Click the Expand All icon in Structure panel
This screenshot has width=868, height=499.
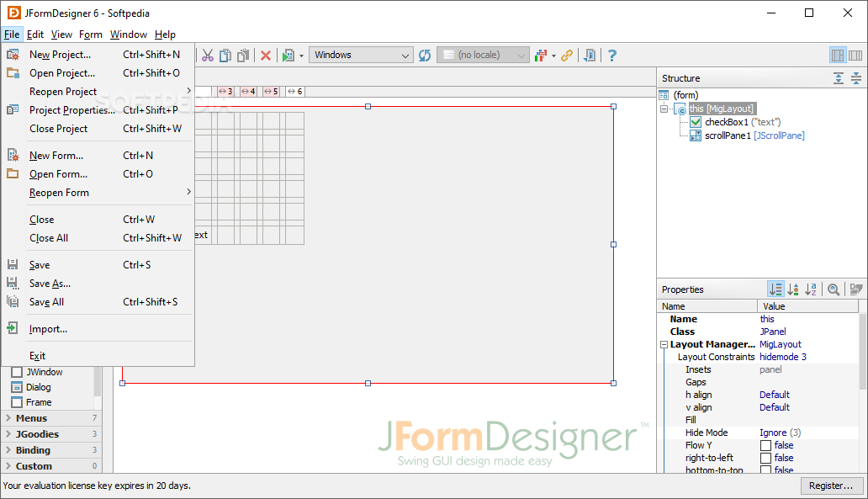(x=839, y=78)
